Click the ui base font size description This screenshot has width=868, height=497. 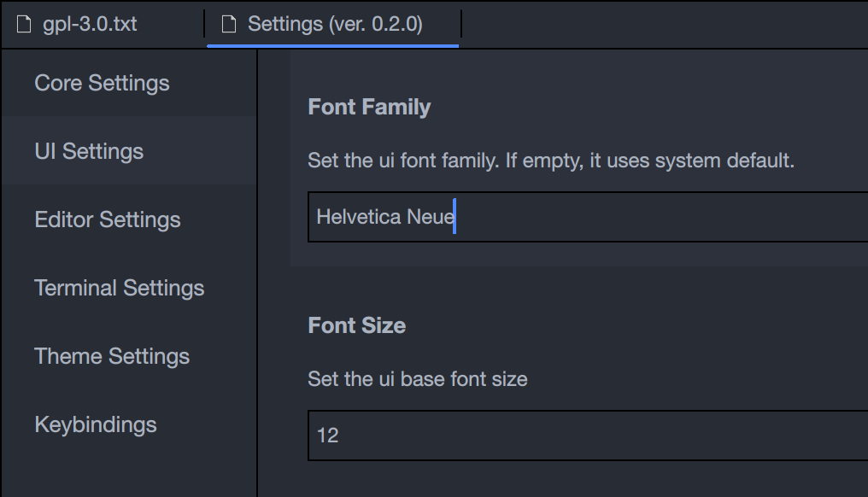point(417,378)
